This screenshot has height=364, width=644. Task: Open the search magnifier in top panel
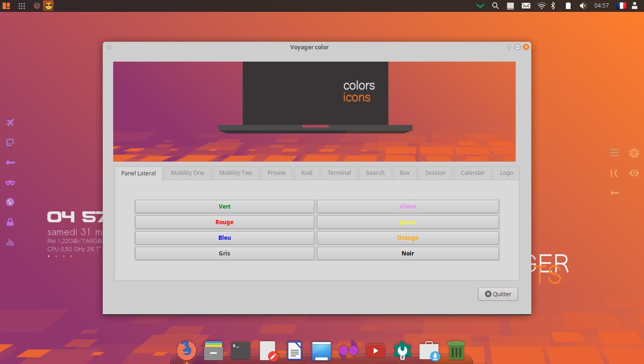point(495,6)
